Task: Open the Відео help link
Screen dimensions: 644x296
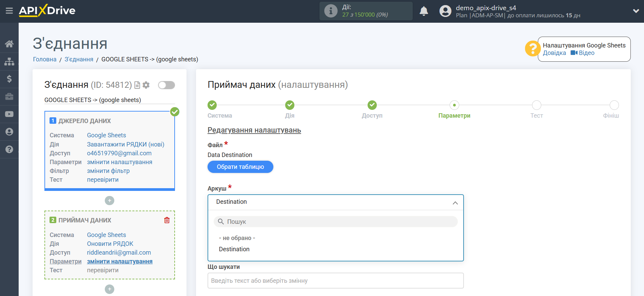Action: [x=583, y=53]
